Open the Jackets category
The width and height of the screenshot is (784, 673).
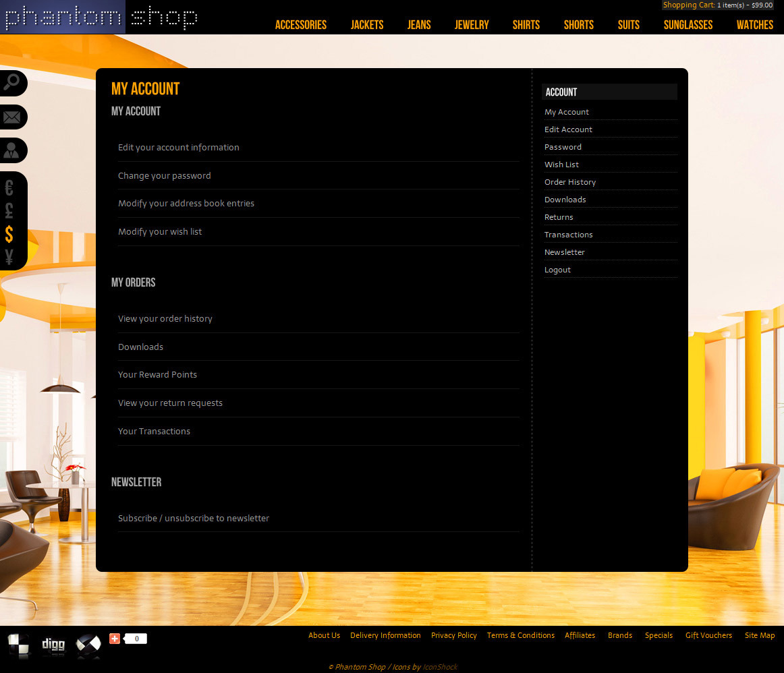(x=367, y=24)
